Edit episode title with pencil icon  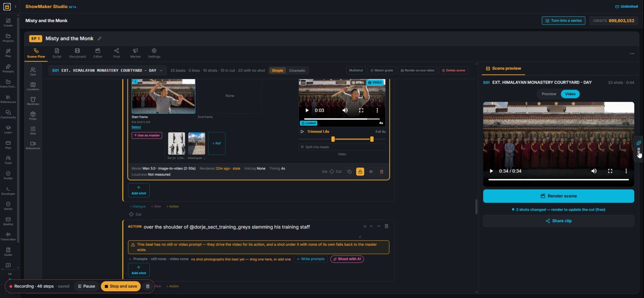100,39
